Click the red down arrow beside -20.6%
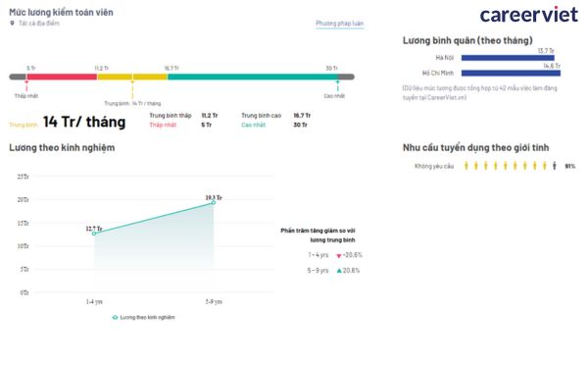This screenshot has width=588, height=368. click(339, 256)
